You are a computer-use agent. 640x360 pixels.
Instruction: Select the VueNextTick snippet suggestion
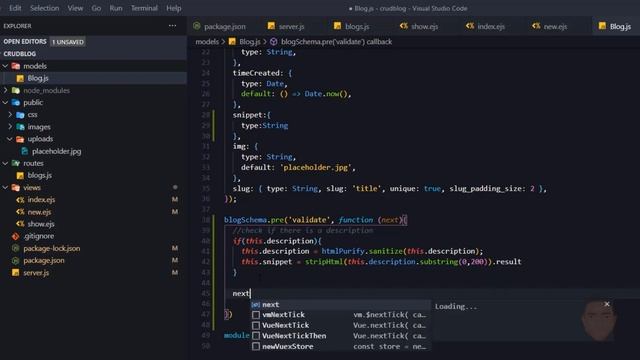click(x=340, y=325)
